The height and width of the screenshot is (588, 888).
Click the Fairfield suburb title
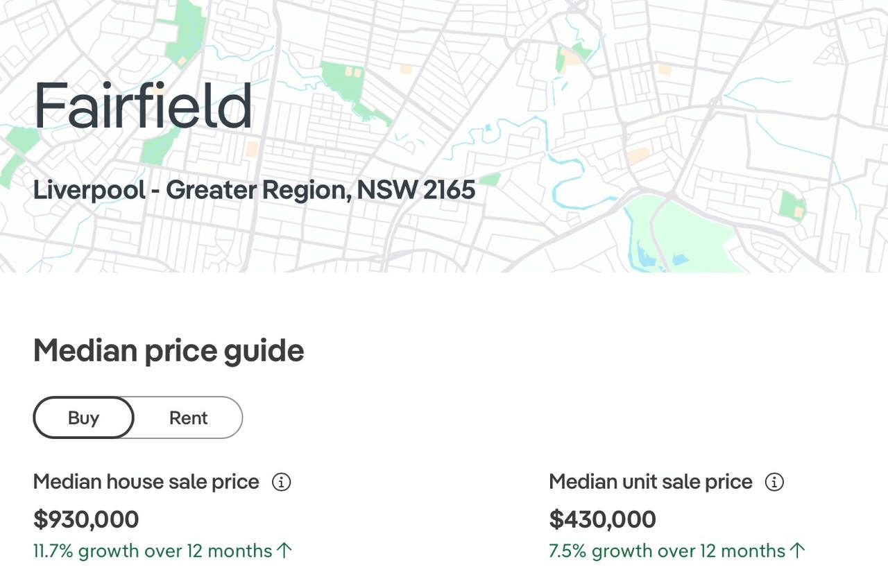click(143, 106)
